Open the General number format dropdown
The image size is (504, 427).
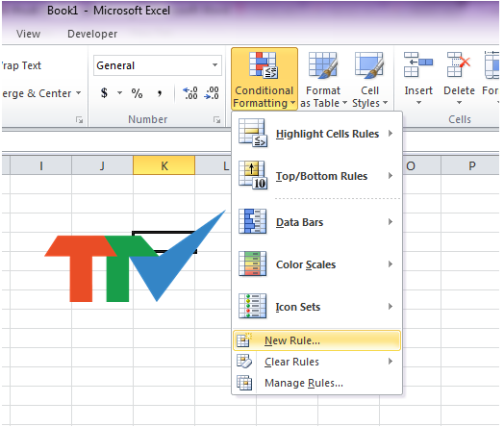pos(214,65)
